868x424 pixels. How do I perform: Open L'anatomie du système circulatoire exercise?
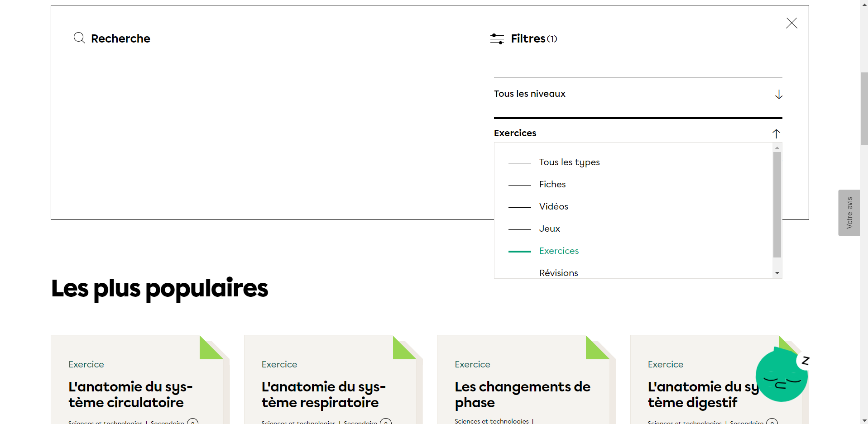point(130,395)
